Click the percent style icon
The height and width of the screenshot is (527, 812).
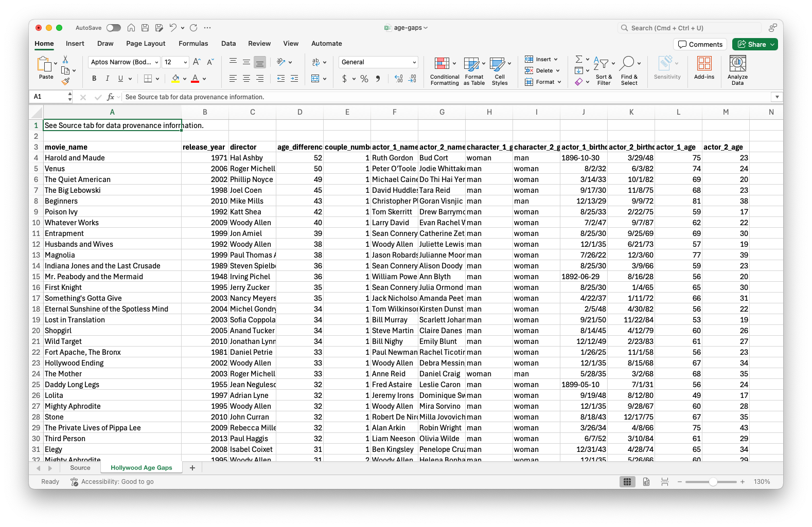[364, 79]
